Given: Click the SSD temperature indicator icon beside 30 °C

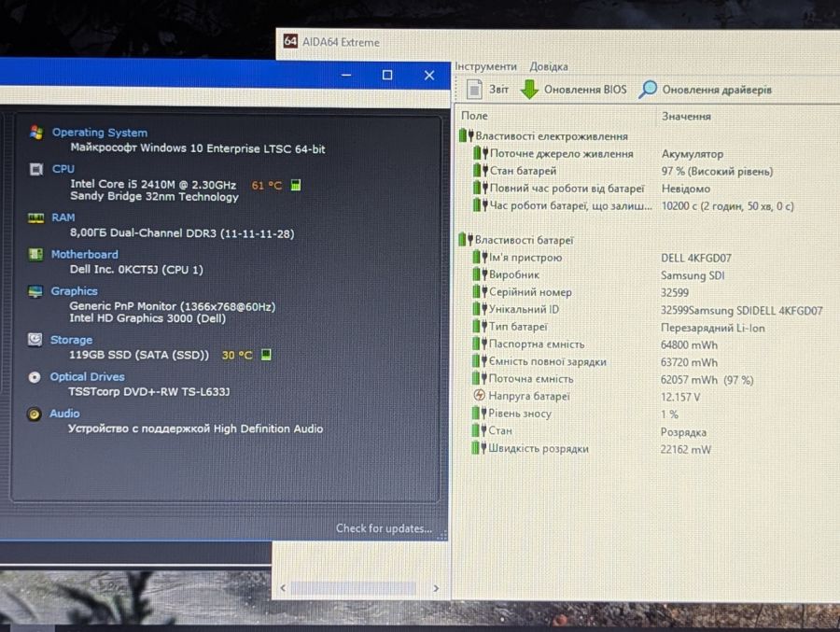Looking at the screenshot, I should click(x=266, y=355).
